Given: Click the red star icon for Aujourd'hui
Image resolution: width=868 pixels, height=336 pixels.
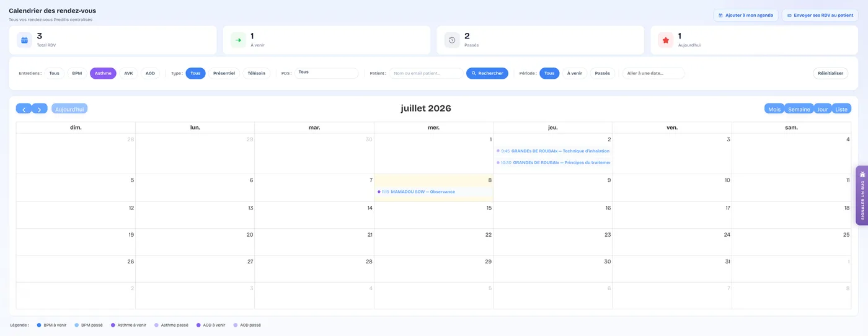Looking at the screenshot, I should click(x=666, y=40).
